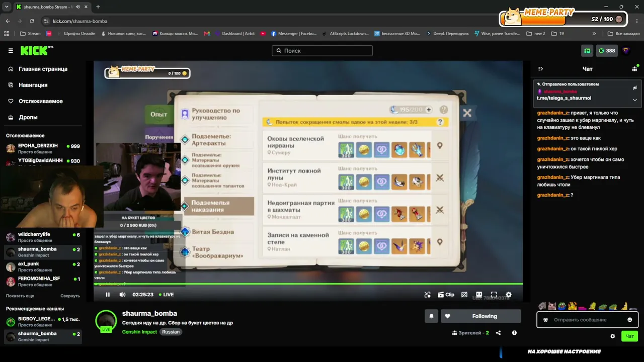This screenshot has width=644, height=362.
Task: Open the Genshin Impact category link
Action: (x=139, y=332)
